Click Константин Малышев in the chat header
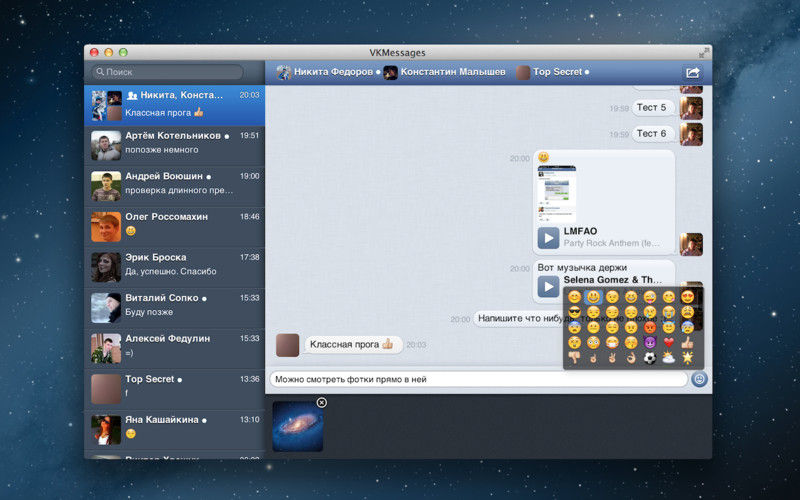800x500 pixels. click(x=444, y=72)
